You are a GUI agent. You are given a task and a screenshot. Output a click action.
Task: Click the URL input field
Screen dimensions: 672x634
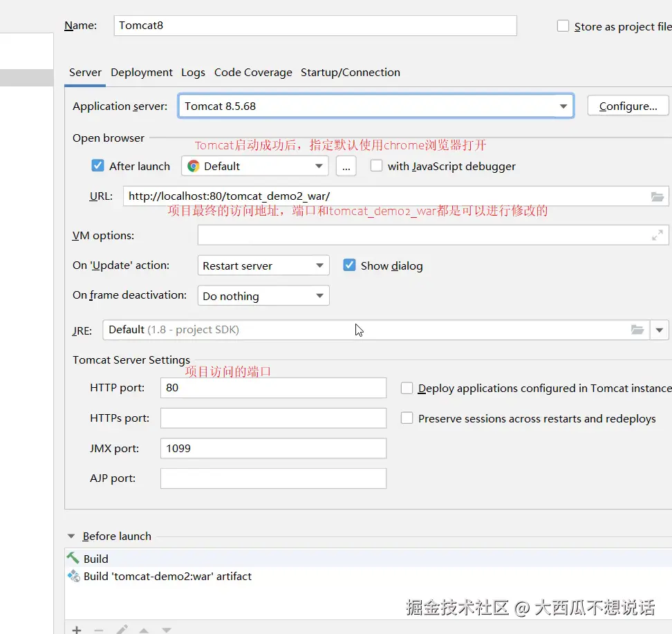pyautogui.click(x=395, y=196)
